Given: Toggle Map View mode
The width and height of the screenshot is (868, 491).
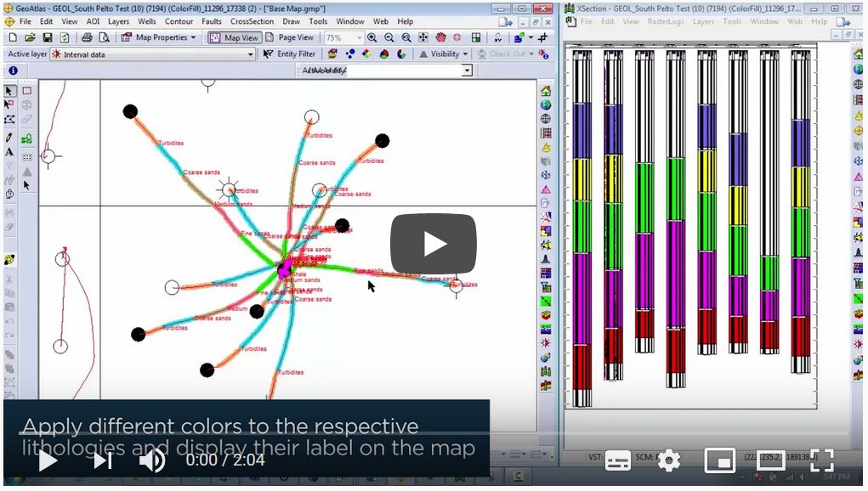Looking at the screenshot, I should pyautogui.click(x=234, y=38).
